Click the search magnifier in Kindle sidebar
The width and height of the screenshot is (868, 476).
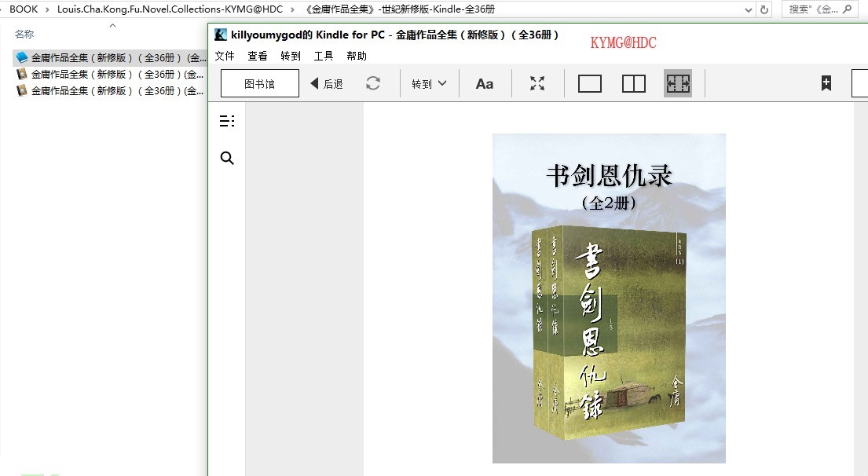227,159
